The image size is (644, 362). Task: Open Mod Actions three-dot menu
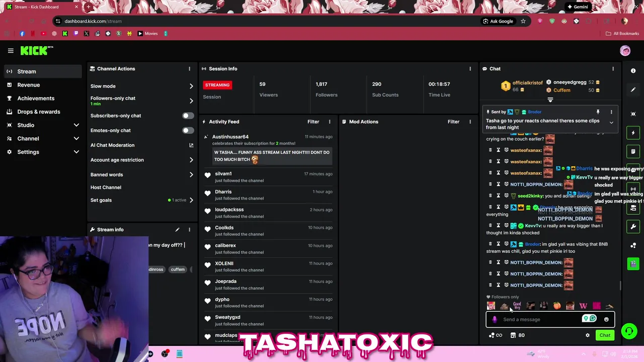(470, 122)
